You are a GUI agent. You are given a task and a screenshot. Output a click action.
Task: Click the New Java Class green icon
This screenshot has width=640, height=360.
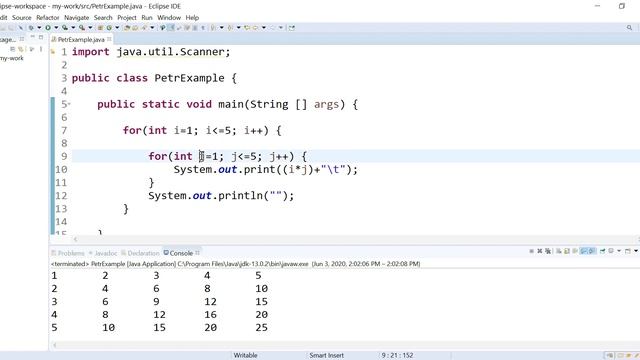pos(109,28)
